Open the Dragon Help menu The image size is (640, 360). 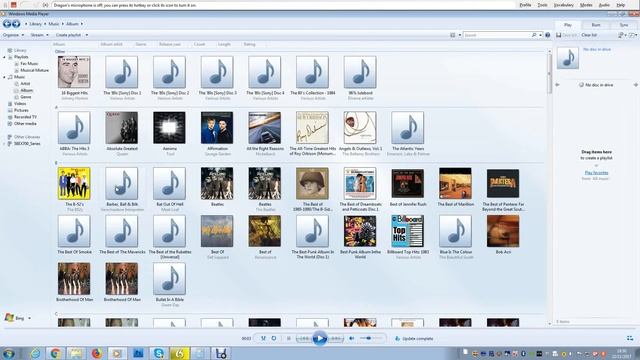(x=621, y=5)
